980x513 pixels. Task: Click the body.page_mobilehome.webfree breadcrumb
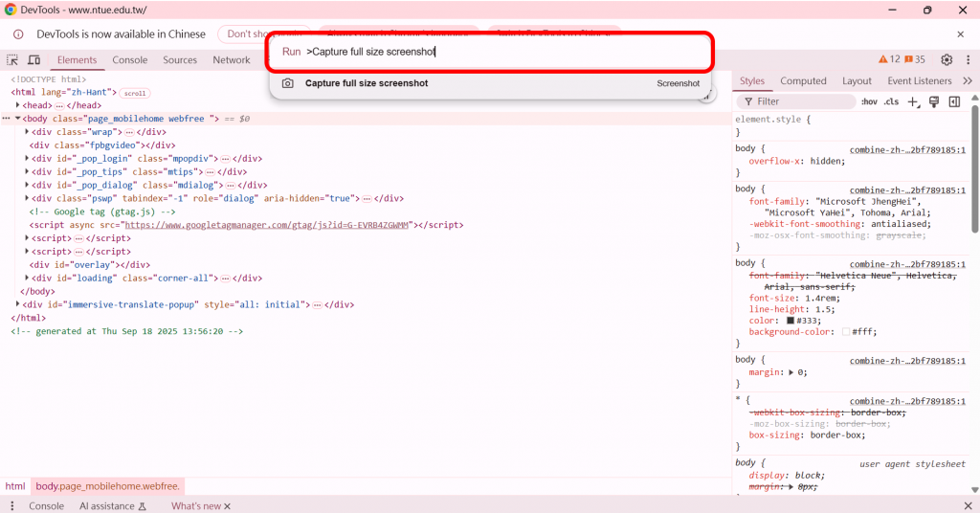coord(107,486)
